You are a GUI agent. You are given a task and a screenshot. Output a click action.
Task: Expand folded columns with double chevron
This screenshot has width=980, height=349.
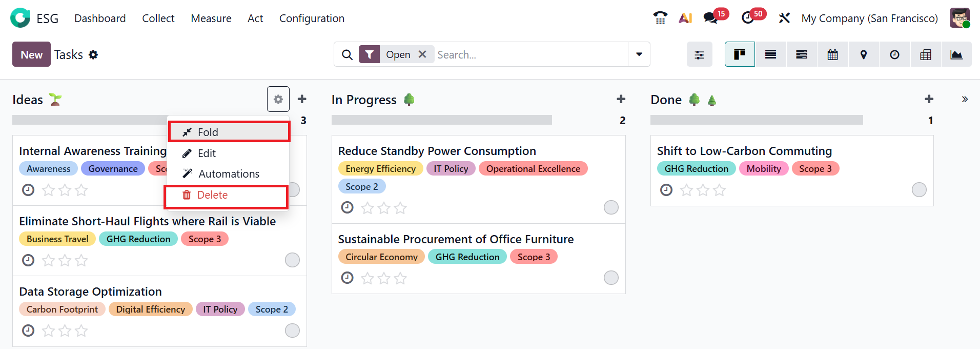click(x=965, y=100)
